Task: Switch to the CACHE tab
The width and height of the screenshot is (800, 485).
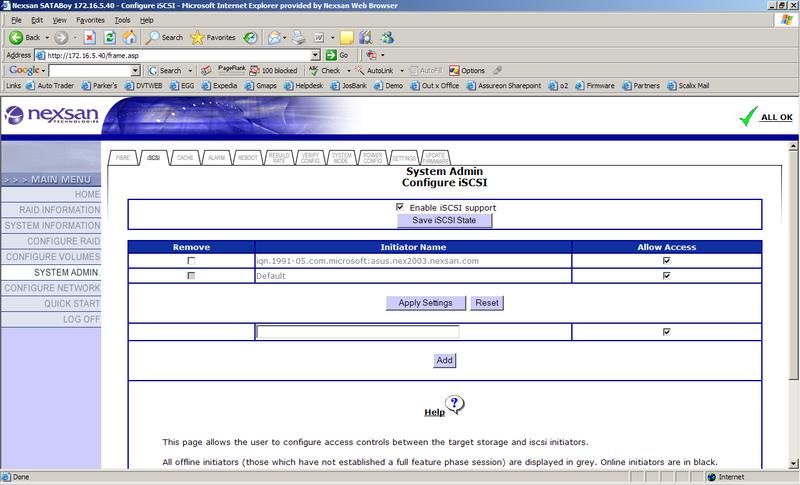Action: (x=185, y=158)
